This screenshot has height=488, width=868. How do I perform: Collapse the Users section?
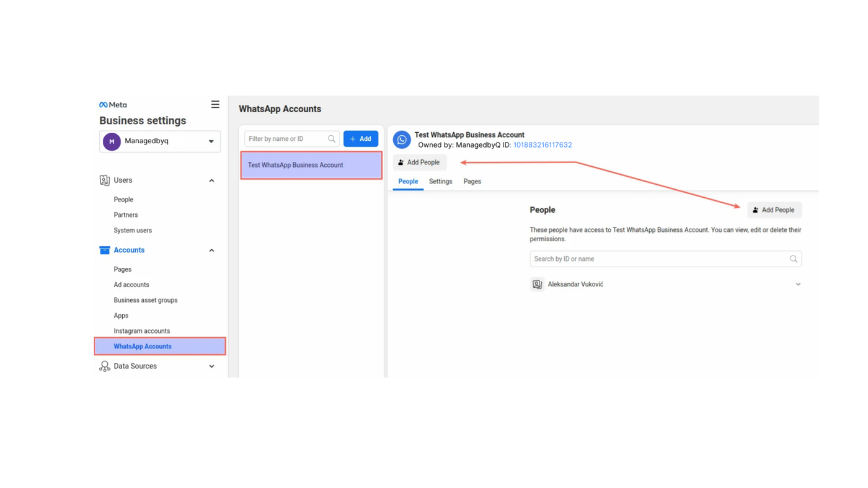[211, 180]
